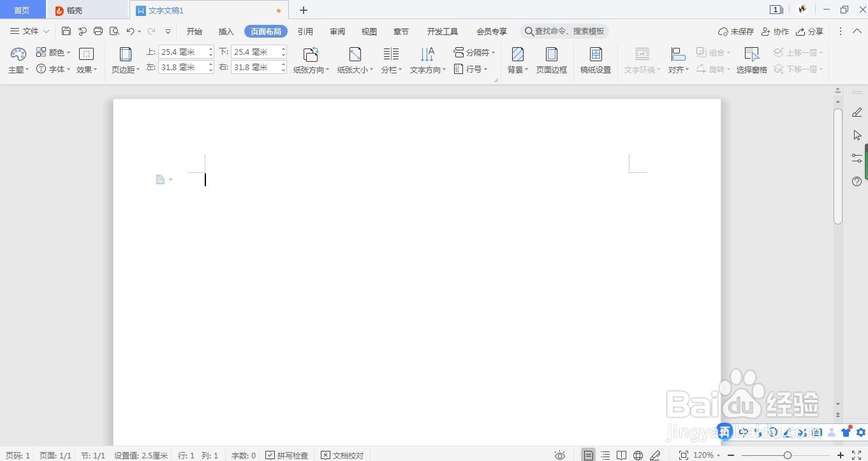Open the 稿纸设置 (grid paper settings) icon
The width and height of the screenshot is (868, 461).
click(595, 59)
